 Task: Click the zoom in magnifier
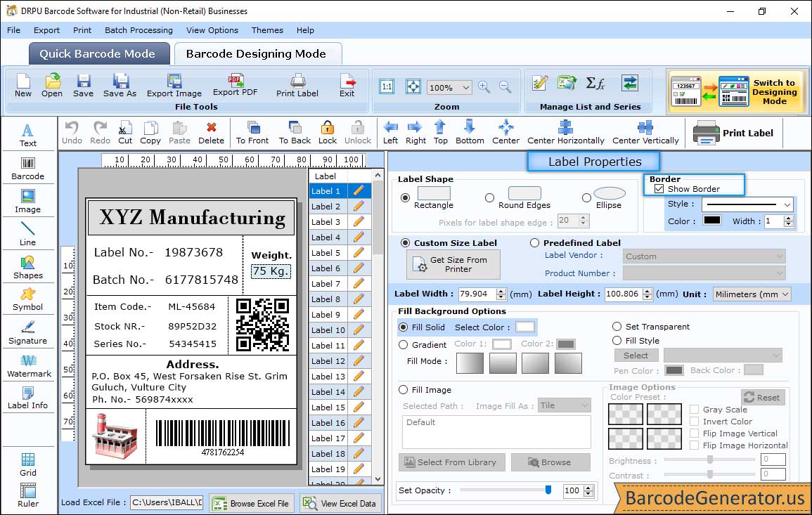pyautogui.click(x=484, y=87)
